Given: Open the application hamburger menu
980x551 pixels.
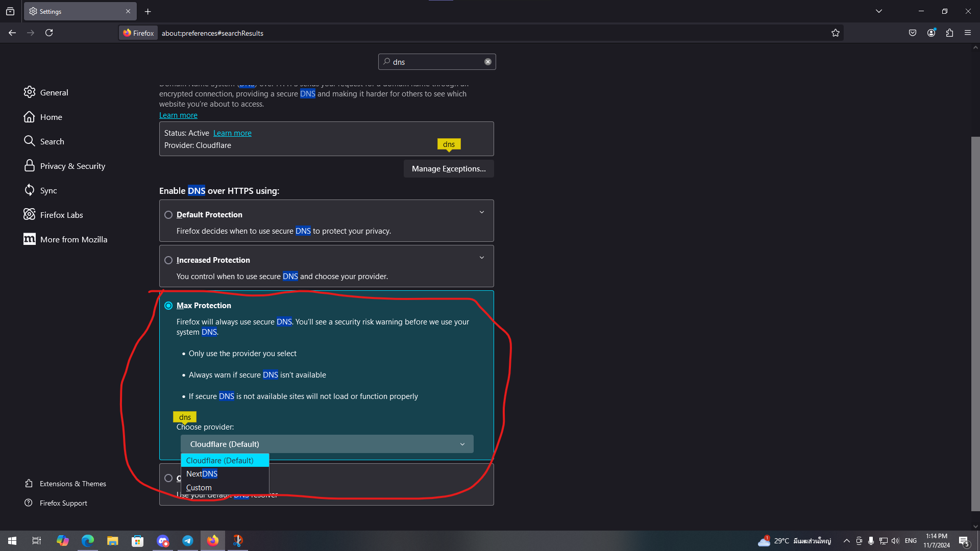Looking at the screenshot, I should click(x=968, y=33).
